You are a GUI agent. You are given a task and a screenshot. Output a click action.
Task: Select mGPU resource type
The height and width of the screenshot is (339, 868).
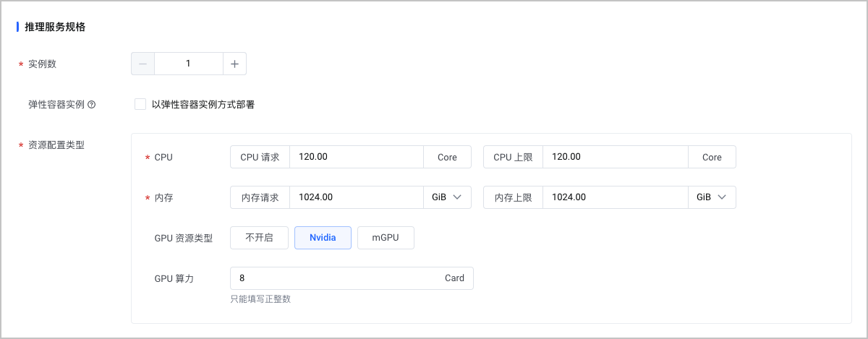coord(386,238)
